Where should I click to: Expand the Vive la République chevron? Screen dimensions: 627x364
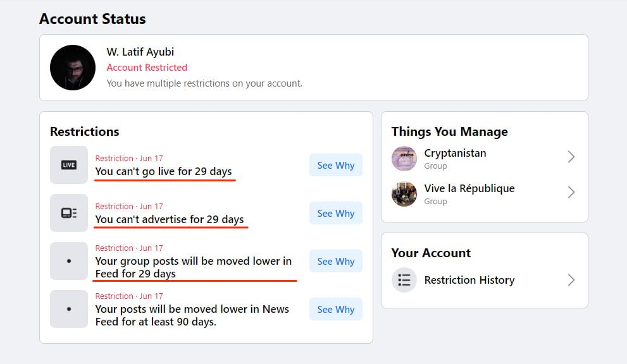571,192
